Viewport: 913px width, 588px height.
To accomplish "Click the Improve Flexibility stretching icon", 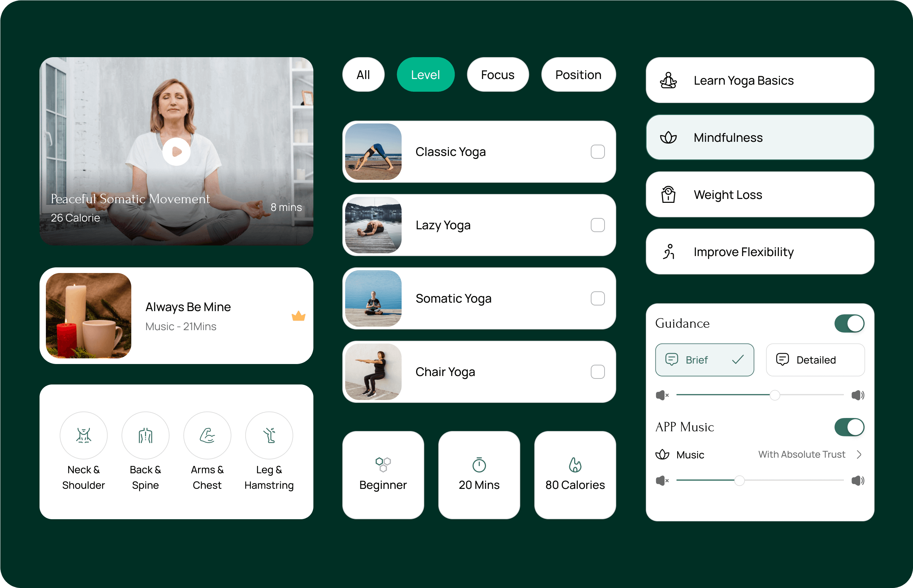I will 668,251.
